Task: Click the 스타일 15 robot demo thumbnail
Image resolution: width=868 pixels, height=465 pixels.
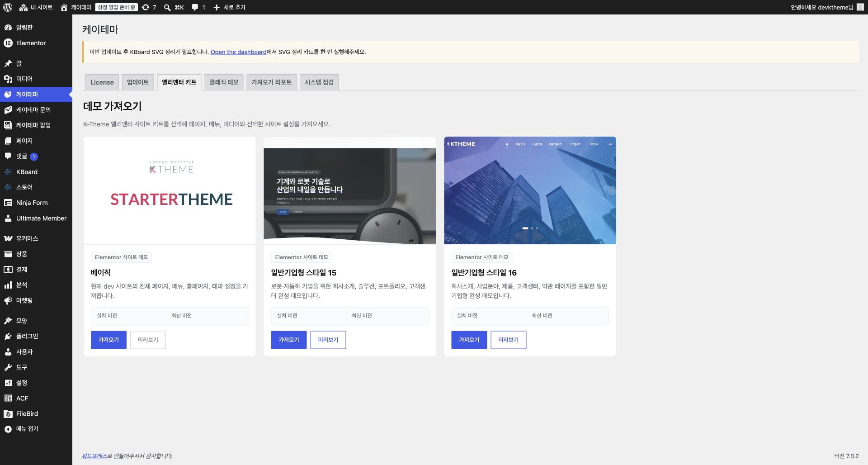Action: (350, 190)
